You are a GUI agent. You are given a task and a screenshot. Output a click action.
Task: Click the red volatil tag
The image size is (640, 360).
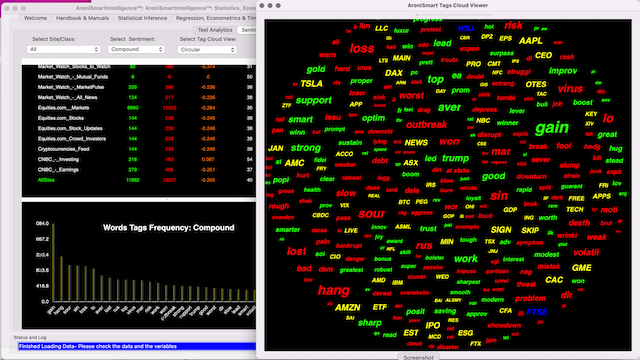pyautogui.click(x=586, y=252)
